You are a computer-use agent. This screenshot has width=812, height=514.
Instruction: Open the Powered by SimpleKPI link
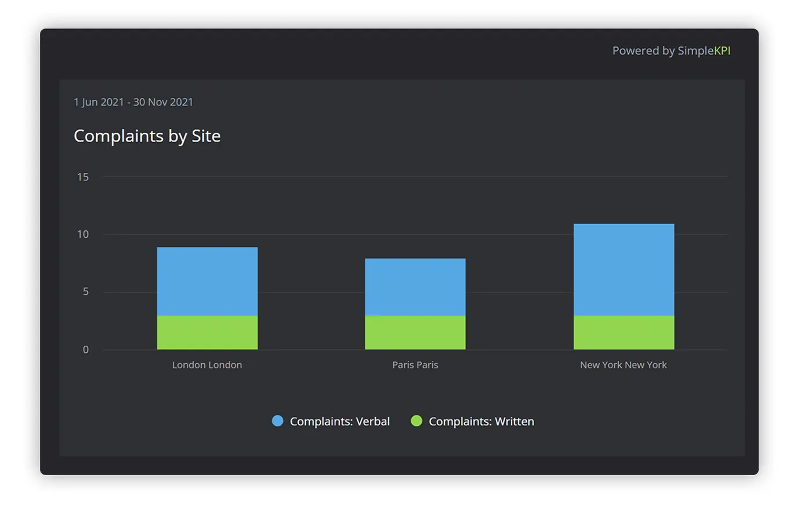pyautogui.click(x=671, y=50)
